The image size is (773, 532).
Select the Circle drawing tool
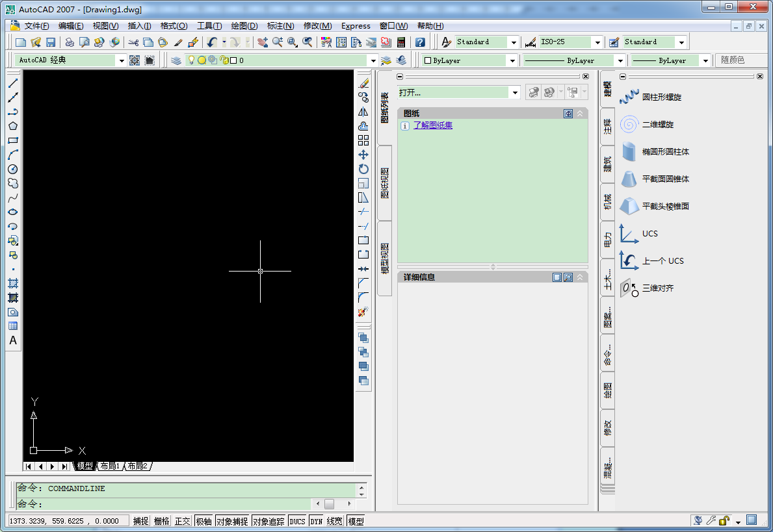point(13,169)
